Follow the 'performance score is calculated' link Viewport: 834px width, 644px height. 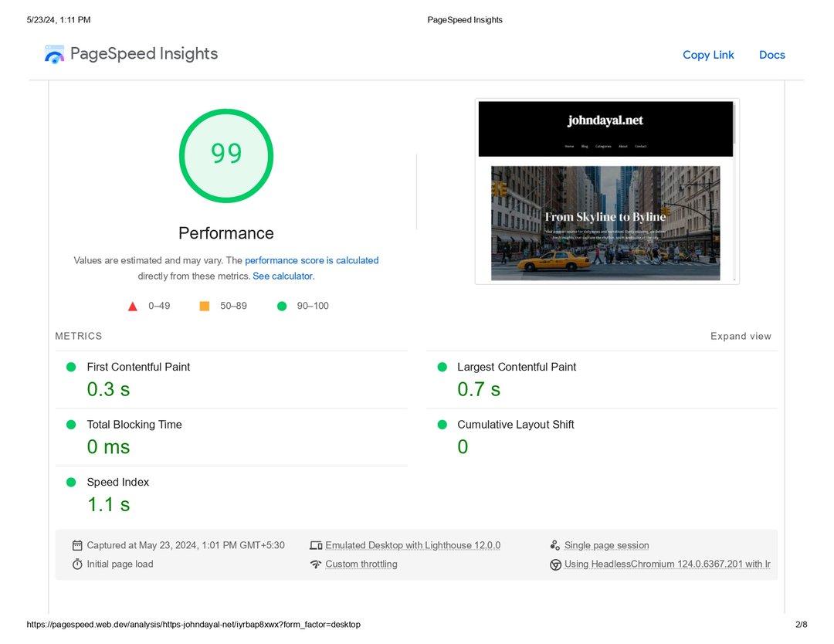pyautogui.click(x=312, y=260)
